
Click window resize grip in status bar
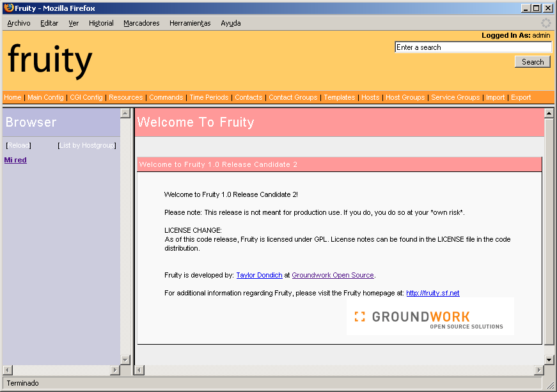click(x=549, y=385)
